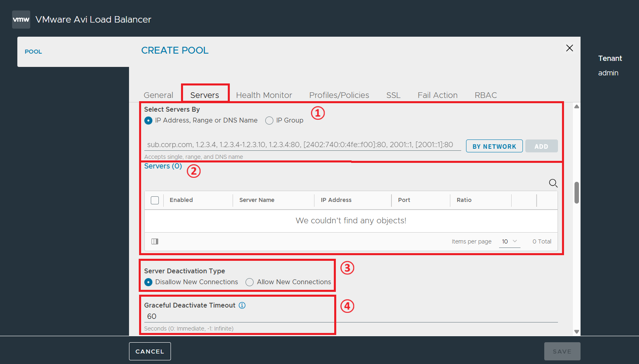Click the CANCEL button
Screen dimensions: 639x364
150,352
